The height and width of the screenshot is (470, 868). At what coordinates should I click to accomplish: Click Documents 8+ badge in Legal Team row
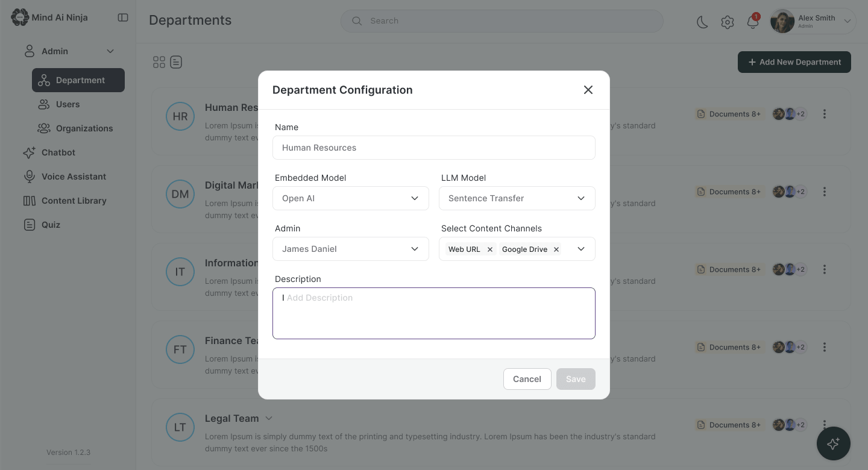click(x=729, y=425)
